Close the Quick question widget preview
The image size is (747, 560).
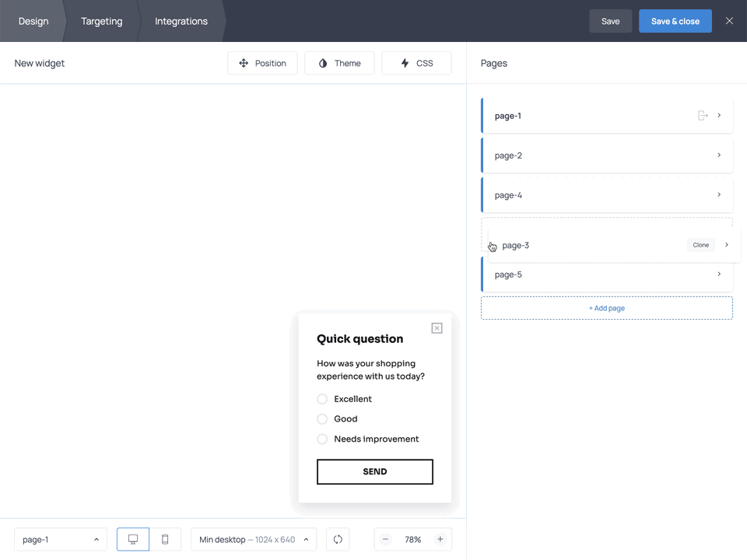click(x=437, y=327)
